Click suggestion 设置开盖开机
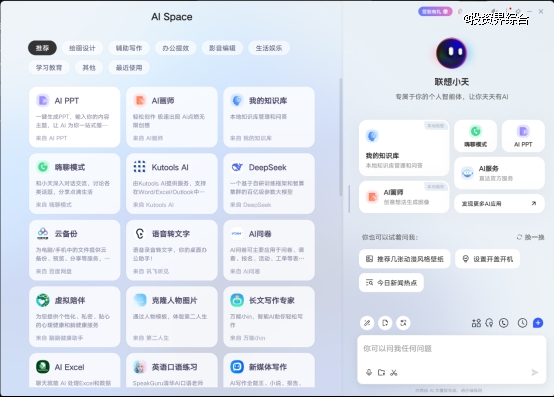Viewport: 554px width, 397px height. [x=488, y=259]
